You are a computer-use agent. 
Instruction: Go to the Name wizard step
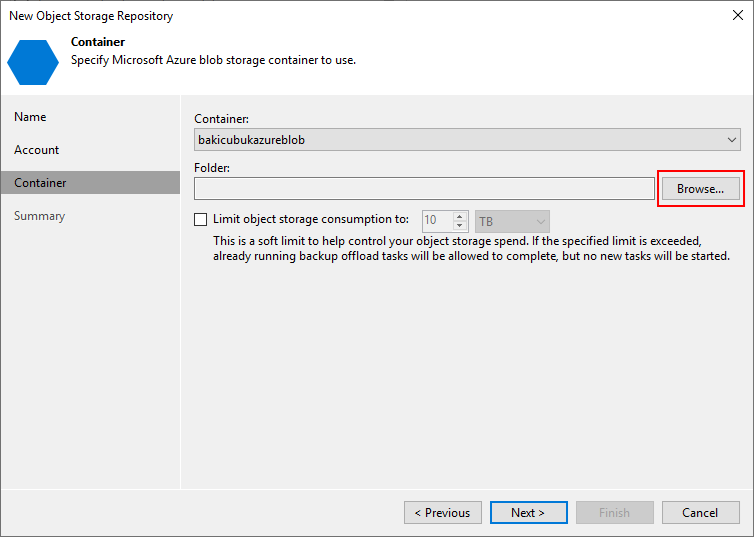[30, 117]
